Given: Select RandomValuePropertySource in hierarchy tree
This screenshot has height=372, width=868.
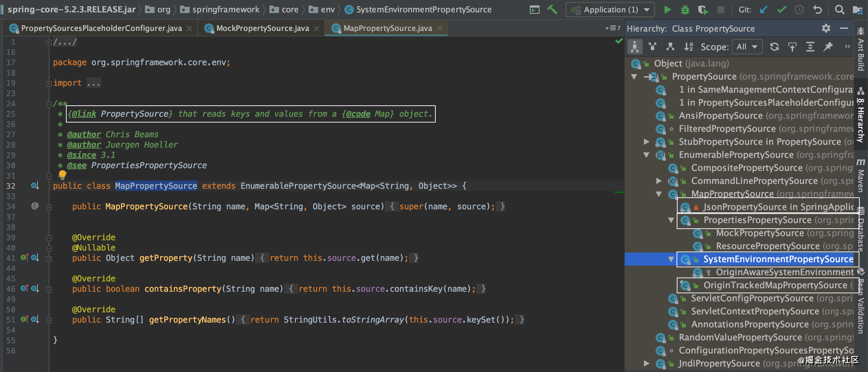Looking at the screenshot, I should (x=740, y=337).
